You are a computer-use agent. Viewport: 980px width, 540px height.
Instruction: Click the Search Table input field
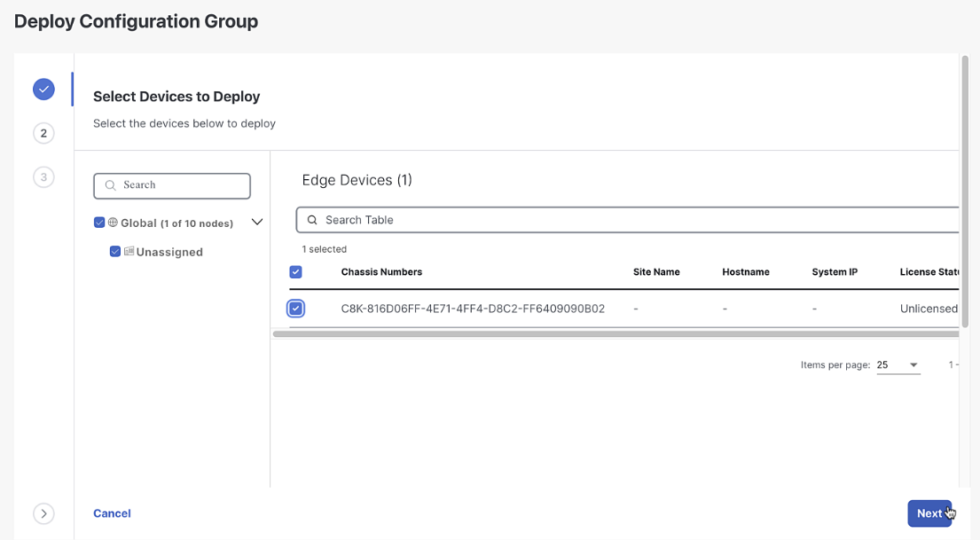[628, 220]
